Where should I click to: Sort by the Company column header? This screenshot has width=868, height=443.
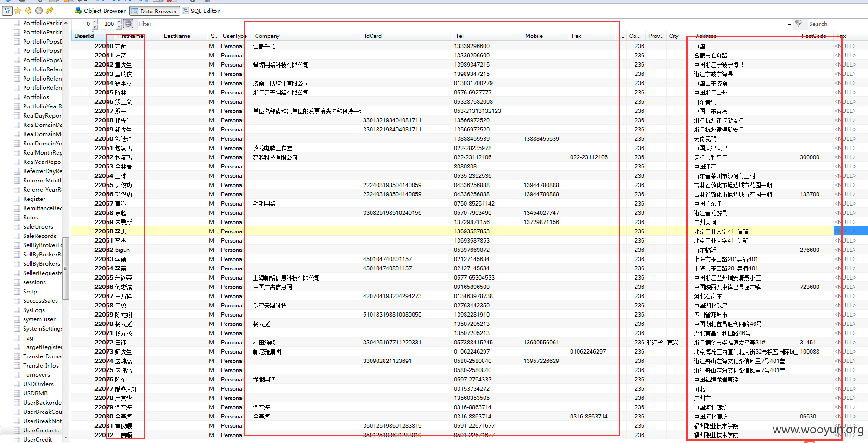point(307,36)
